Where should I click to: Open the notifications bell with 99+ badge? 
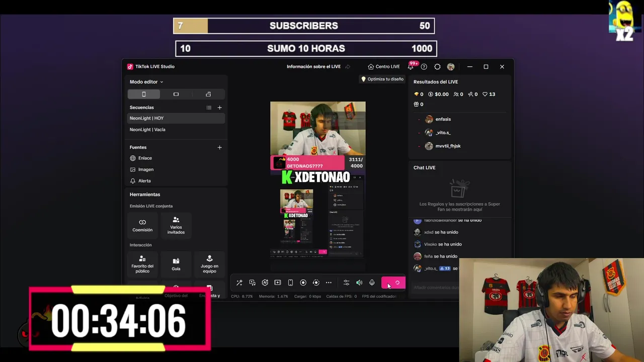411,66
